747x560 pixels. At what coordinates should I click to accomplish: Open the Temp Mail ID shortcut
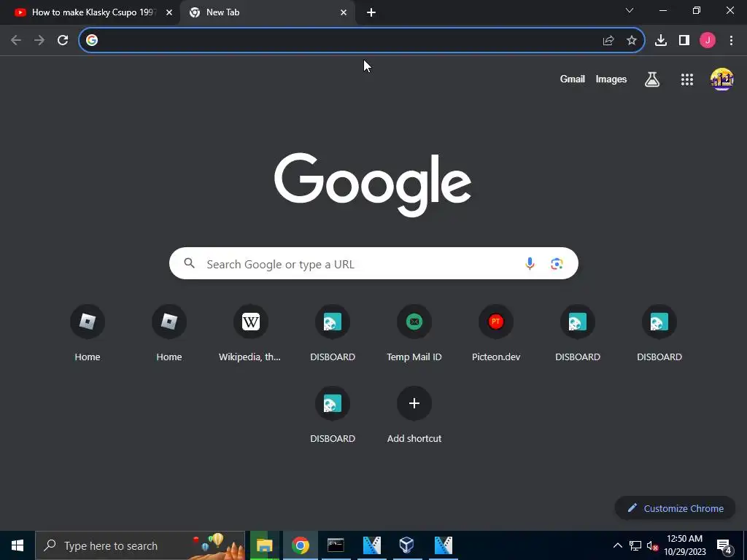point(414,332)
